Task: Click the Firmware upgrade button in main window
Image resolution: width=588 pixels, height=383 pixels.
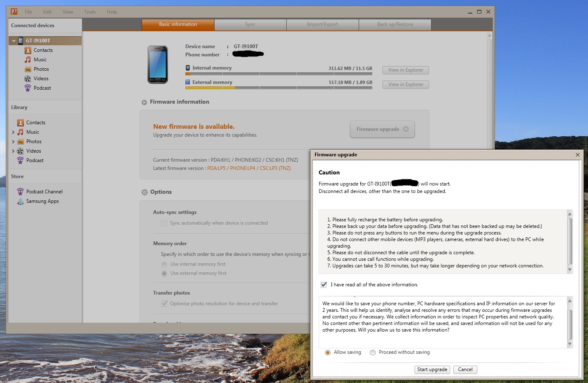Action: pos(382,129)
